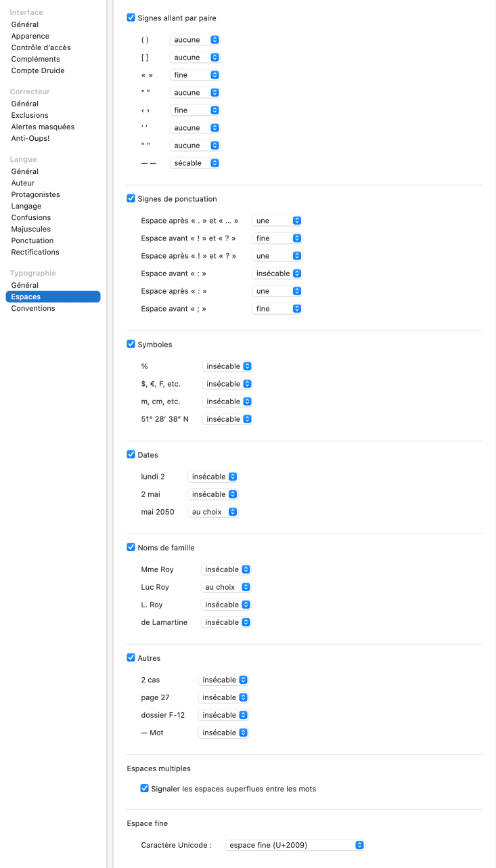Open the Luc Roy spacing dropdown
The width and height of the screenshot is (496, 868).
226,587
